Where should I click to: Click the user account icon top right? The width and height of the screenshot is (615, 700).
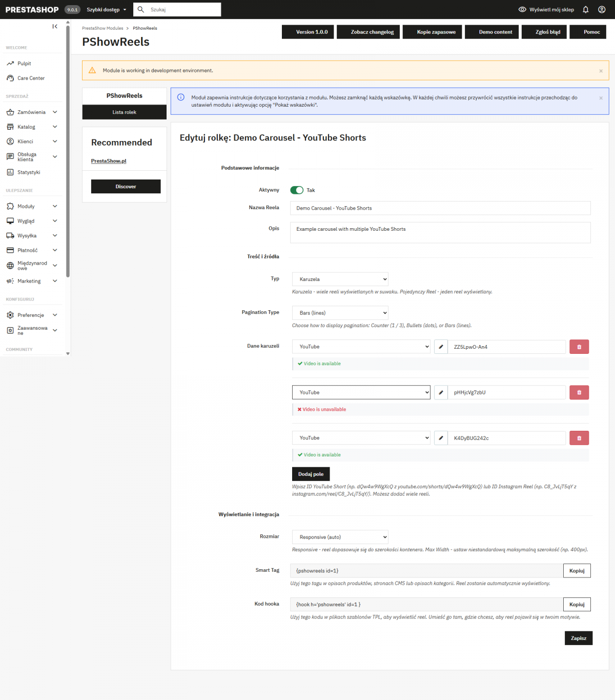click(602, 9)
